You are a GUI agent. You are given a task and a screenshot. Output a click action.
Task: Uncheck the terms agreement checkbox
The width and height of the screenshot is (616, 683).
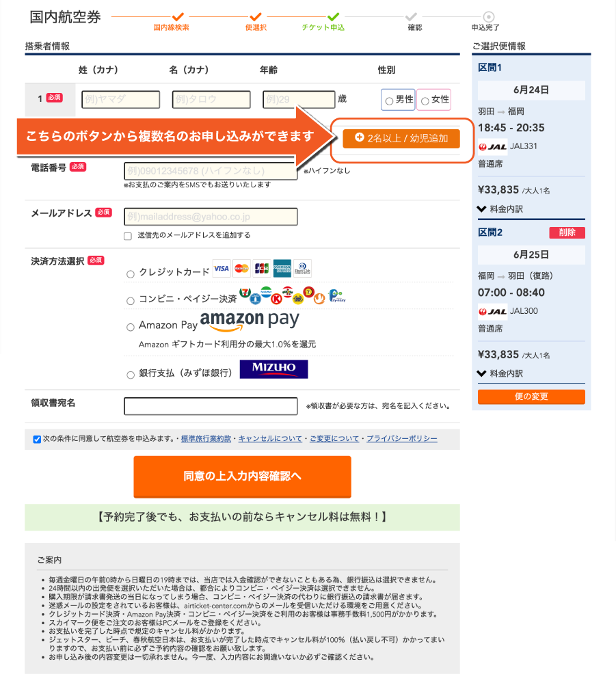tap(37, 439)
